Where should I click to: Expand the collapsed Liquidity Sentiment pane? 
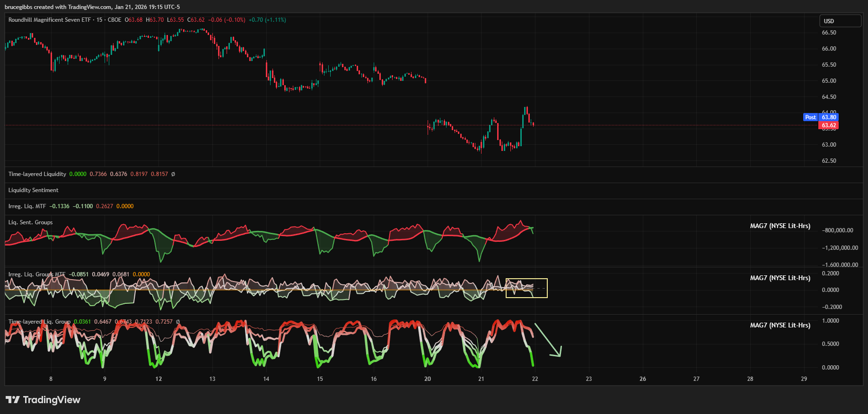(33, 190)
